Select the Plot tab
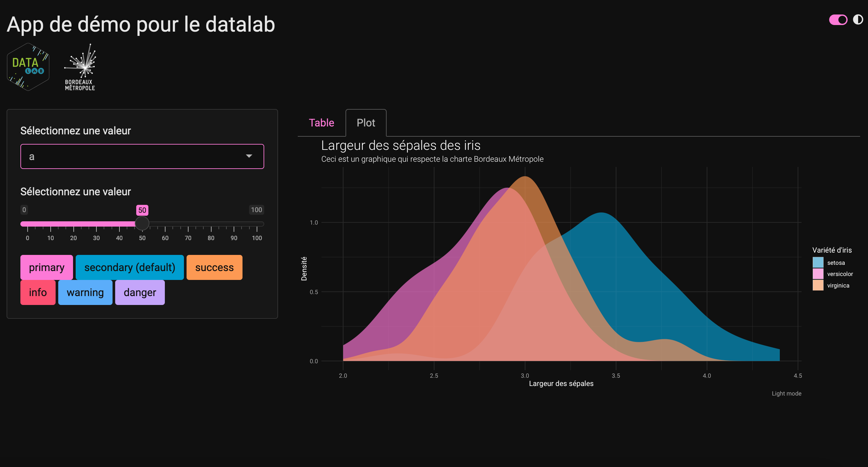This screenshot has height=467, width=868. (x=366, y=123)
